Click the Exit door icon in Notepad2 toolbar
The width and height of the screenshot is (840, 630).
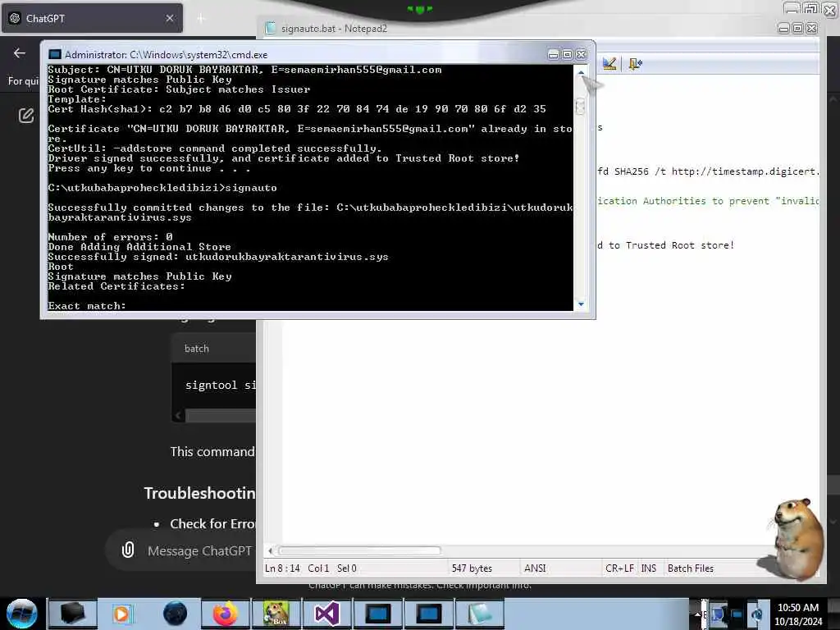636,64
